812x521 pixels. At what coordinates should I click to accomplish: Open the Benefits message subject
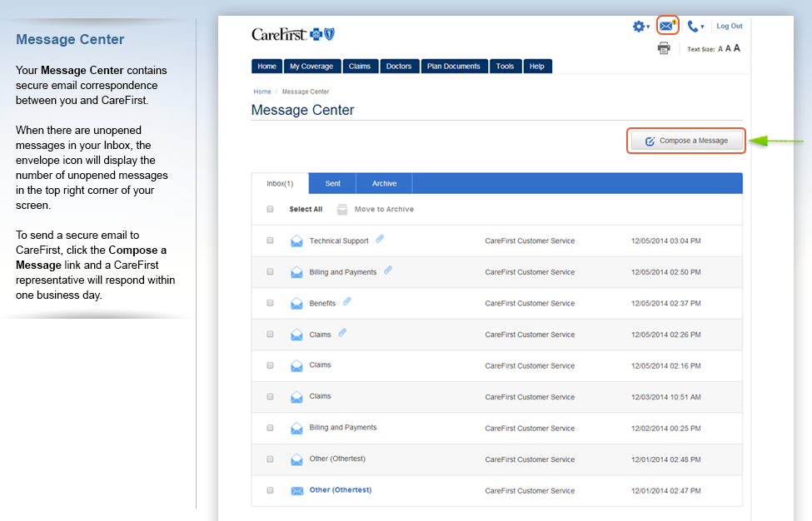[322, 303]
